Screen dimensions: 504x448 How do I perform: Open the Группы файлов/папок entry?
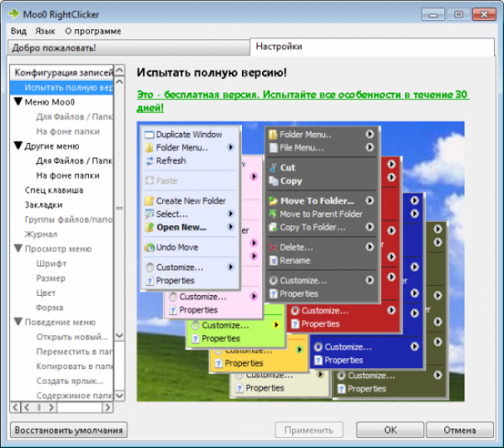69,219
